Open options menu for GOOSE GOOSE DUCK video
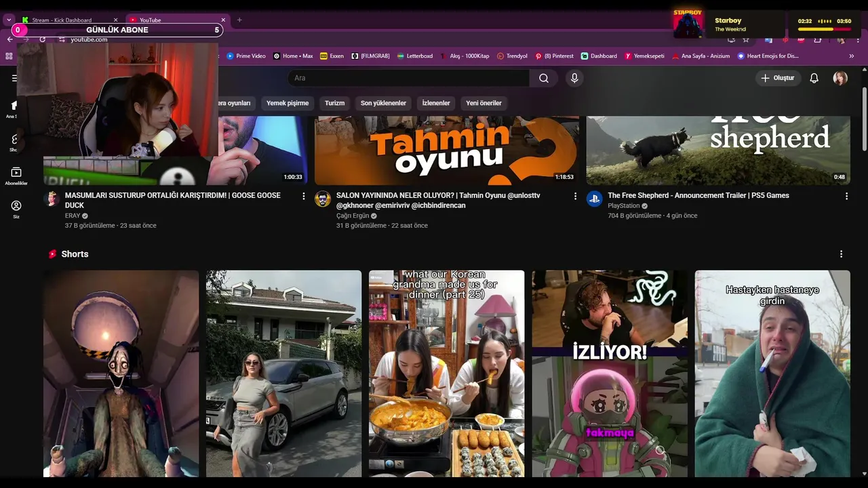Image resolution: width=868 pixels, height=488 pixels. (x=303, y=196)
